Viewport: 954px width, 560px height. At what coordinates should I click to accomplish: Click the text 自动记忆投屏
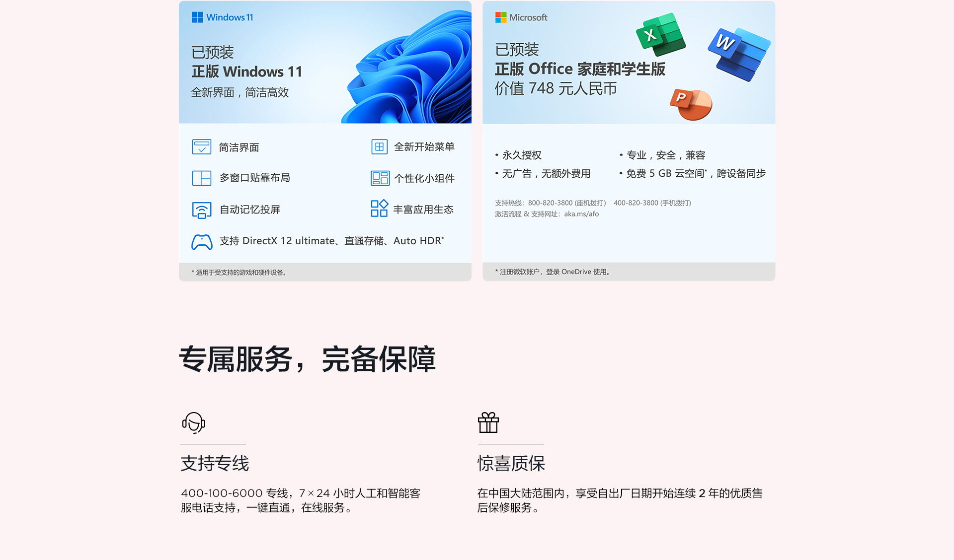click(x=250, y=210)
